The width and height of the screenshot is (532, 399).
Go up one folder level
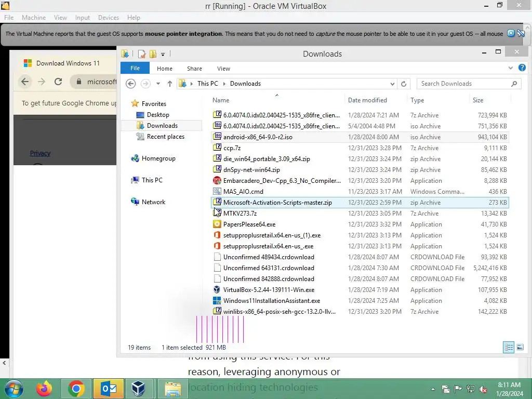pyautogui.click(x=170, y=84)
